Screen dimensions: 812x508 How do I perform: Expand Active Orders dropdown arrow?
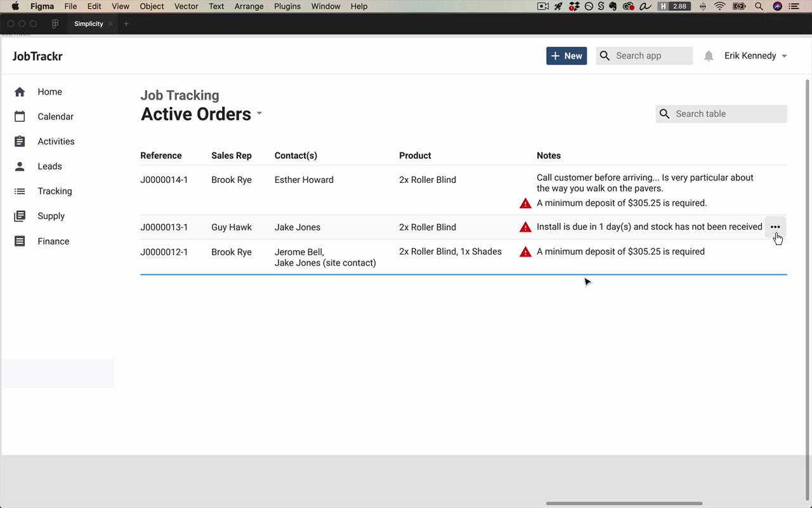[259, 114]
